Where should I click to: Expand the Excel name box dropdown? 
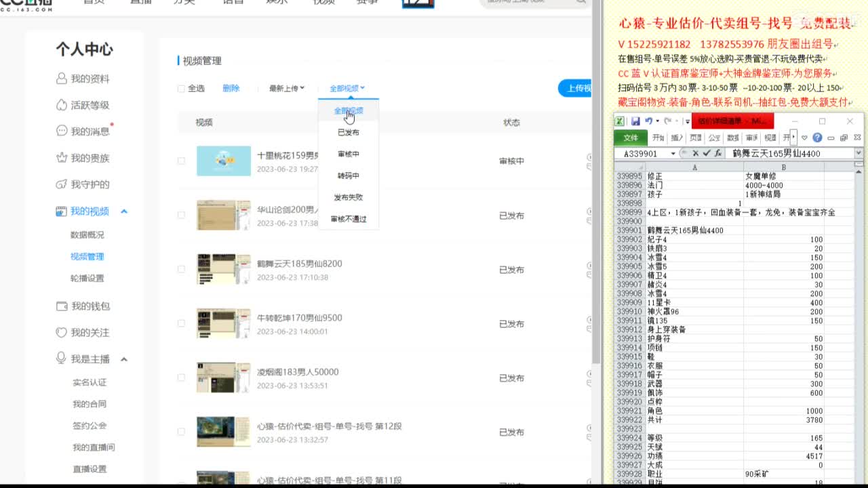point(673,154)
